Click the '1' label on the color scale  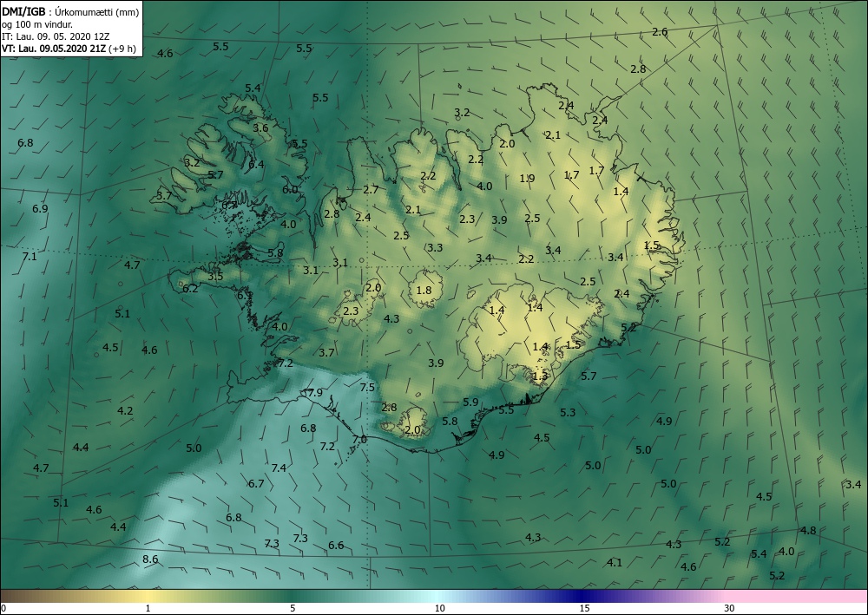pos(148,608)
